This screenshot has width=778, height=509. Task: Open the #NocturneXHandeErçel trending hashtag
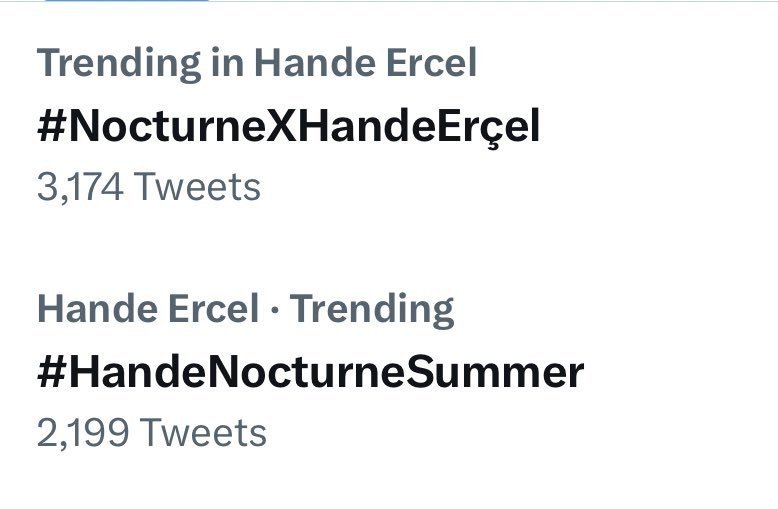click(x=288, y=127)
